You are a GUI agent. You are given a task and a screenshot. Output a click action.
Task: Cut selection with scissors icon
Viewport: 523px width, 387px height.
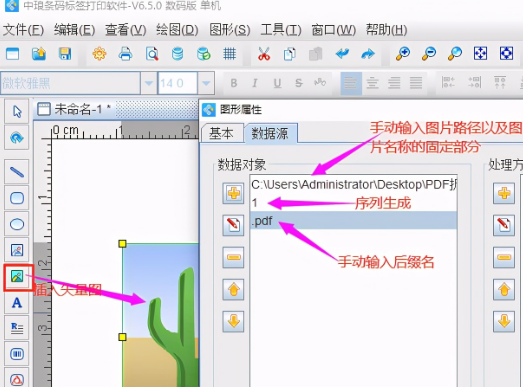[264, 54]
